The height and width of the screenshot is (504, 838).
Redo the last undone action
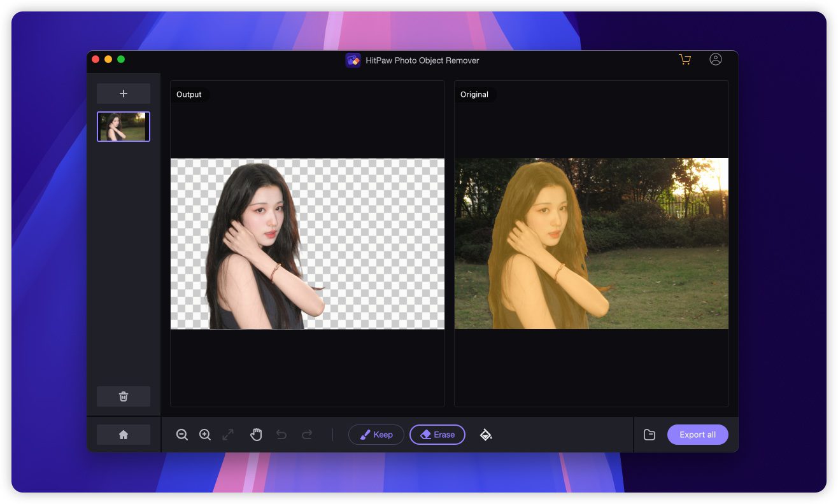(x=307, y=435)
